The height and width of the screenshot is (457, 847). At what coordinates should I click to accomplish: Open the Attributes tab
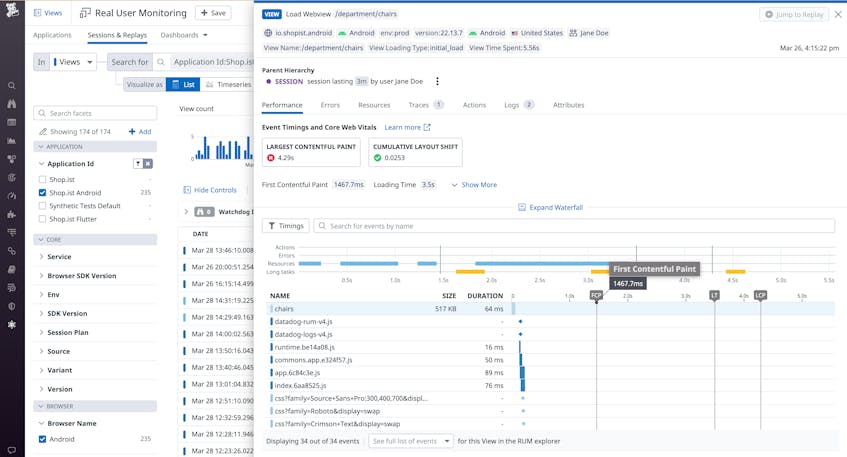click(x=568, y=105)
